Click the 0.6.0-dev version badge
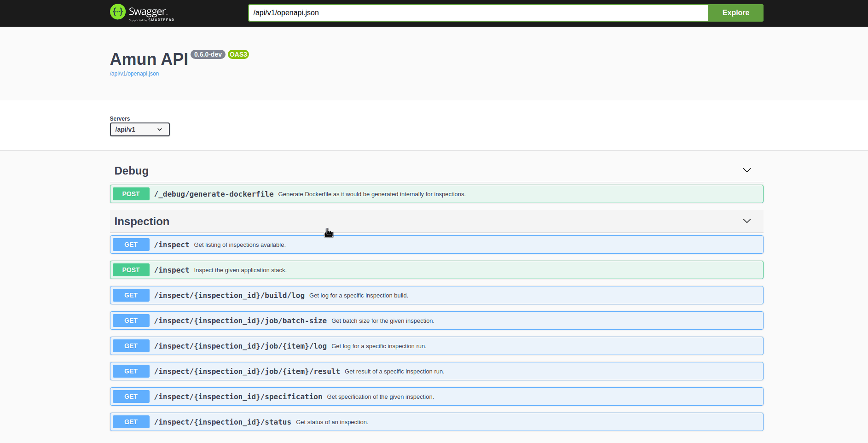The height and width of the screenshot is (443, 868). 208,54
